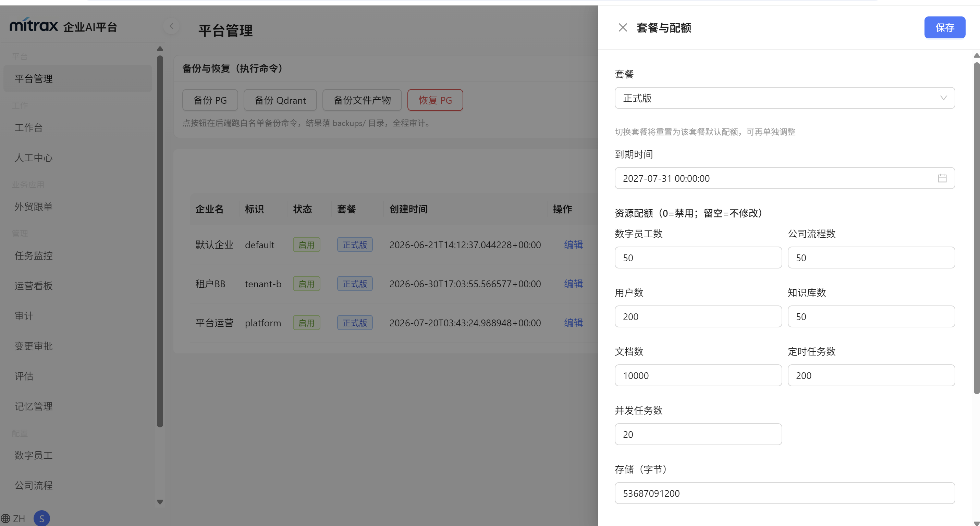Open 人工中心 in the sidebar
The height and width of the screenshot is (526, 980).
(77, 158)
